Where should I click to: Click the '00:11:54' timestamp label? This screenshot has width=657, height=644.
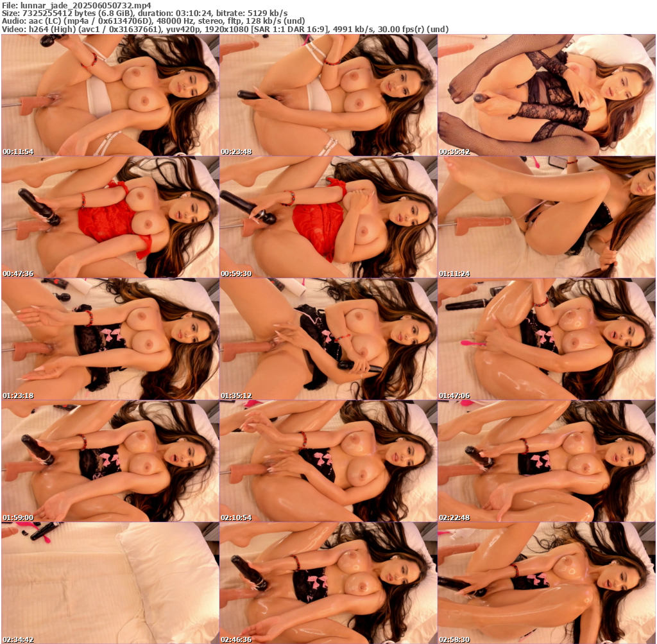18,152
